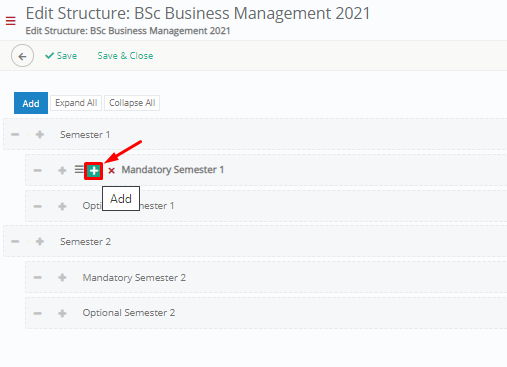Image resolution: width=507 pixels, height=367 pixels.
Task: Select the Optional Semester 2 row
Action: [x=266, y=313]
